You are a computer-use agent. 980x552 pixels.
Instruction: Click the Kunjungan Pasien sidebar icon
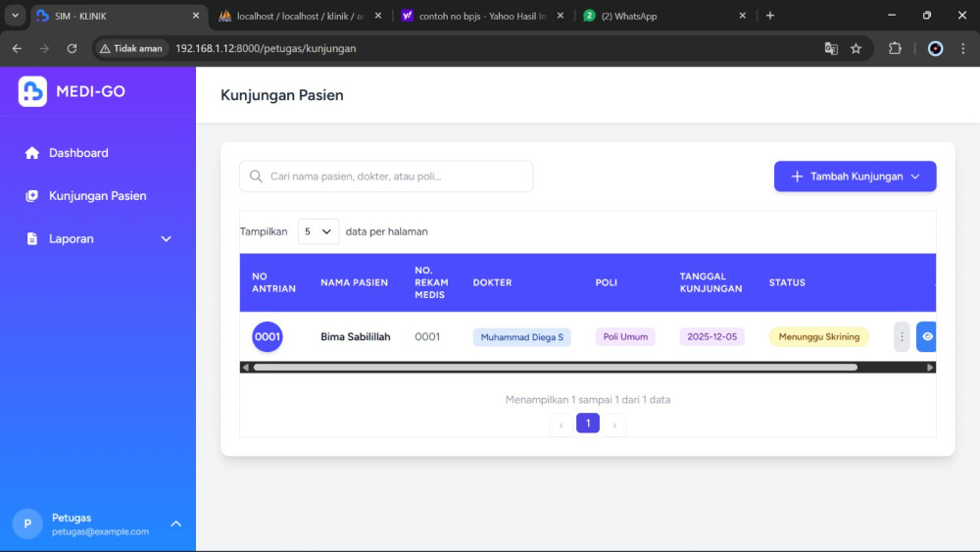[x=31, y=196]
